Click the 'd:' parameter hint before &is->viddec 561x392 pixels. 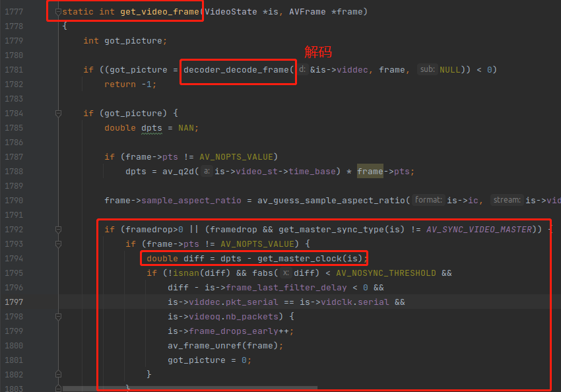[x=302, y=70]
